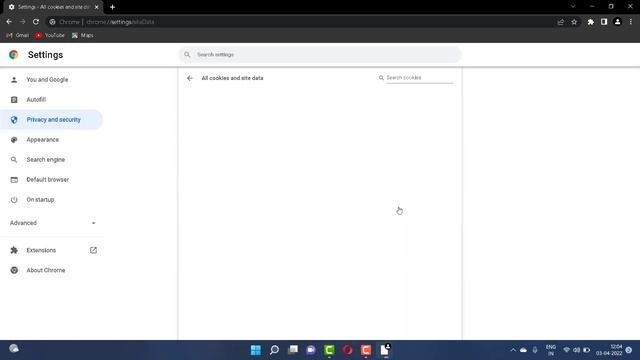The width and height of the screenshot is (640, 360).
Task: Toggle the side panel icon
Action: coord(604,22)
